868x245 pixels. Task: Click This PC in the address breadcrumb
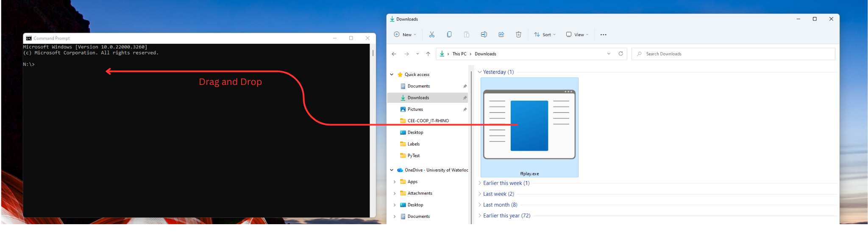click(459, 54)
